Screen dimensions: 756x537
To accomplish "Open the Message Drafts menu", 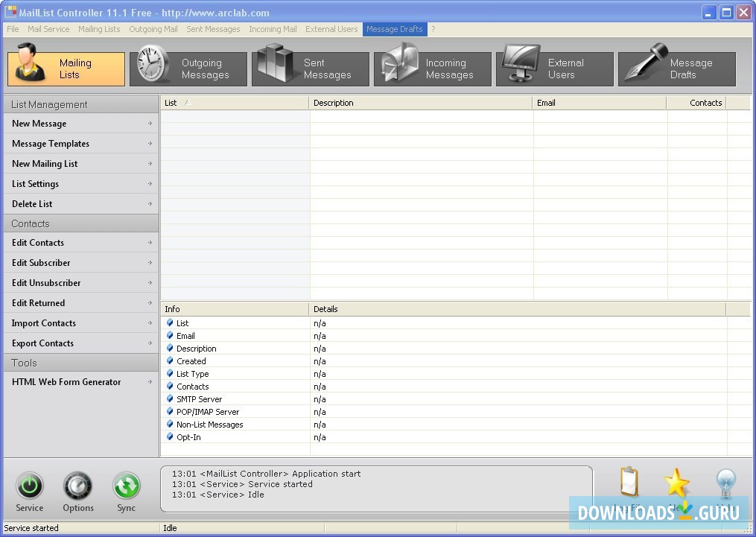I will (x=395, y=29).
